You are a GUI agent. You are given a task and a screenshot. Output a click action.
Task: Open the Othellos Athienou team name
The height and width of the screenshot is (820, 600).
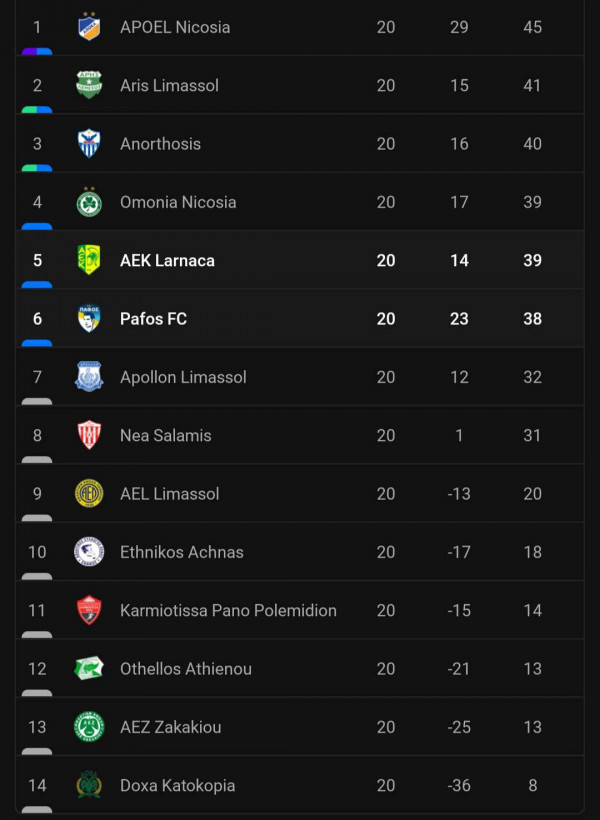(x=186, y=668)
